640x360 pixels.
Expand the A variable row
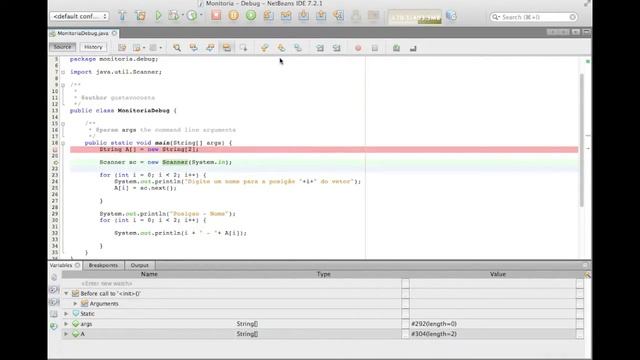[x=66, y=334]
